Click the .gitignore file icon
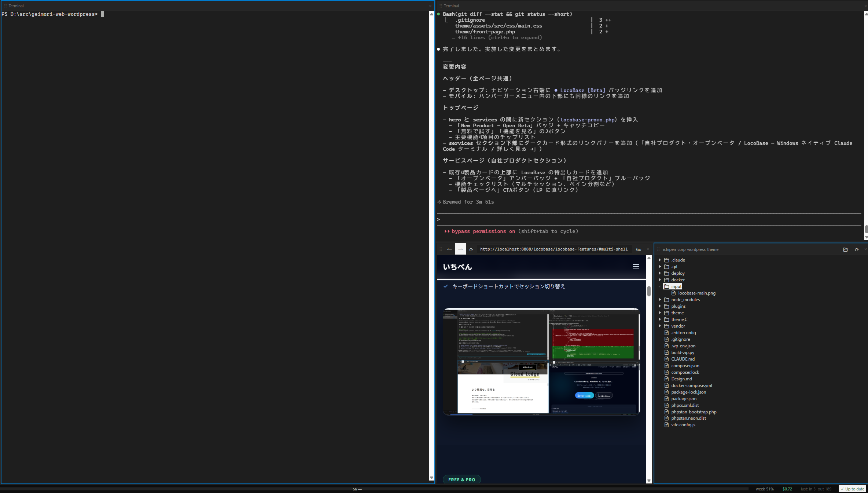868x493 pixels. click(667, 339)
